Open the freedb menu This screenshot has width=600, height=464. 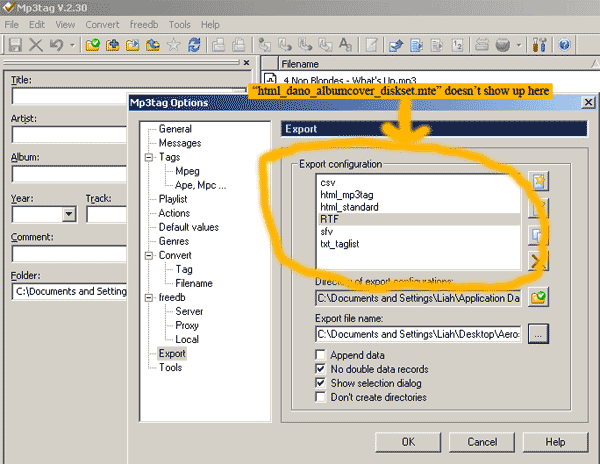[x=144, y=24]
